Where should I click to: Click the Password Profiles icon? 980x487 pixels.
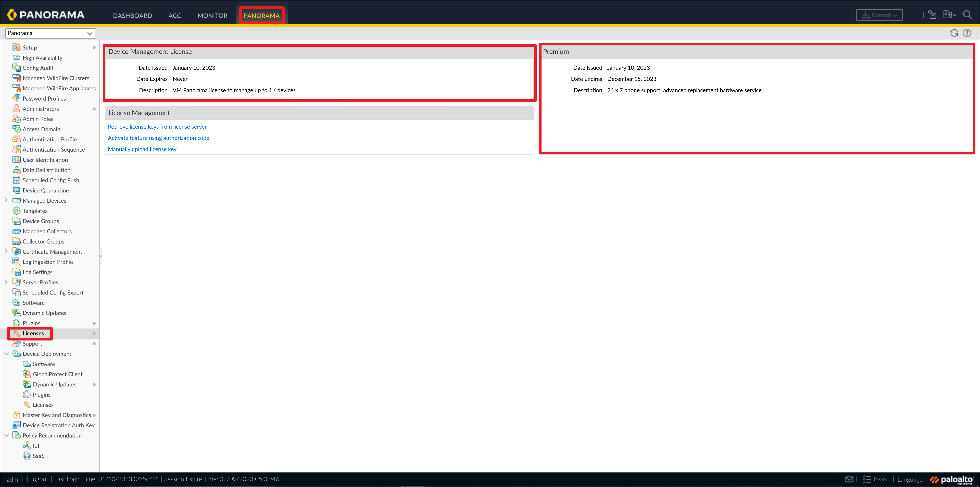click(x=16, y=98)
